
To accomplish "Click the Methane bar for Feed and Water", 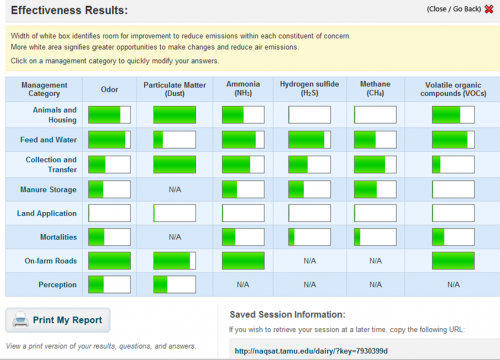I will pos(375,139).
